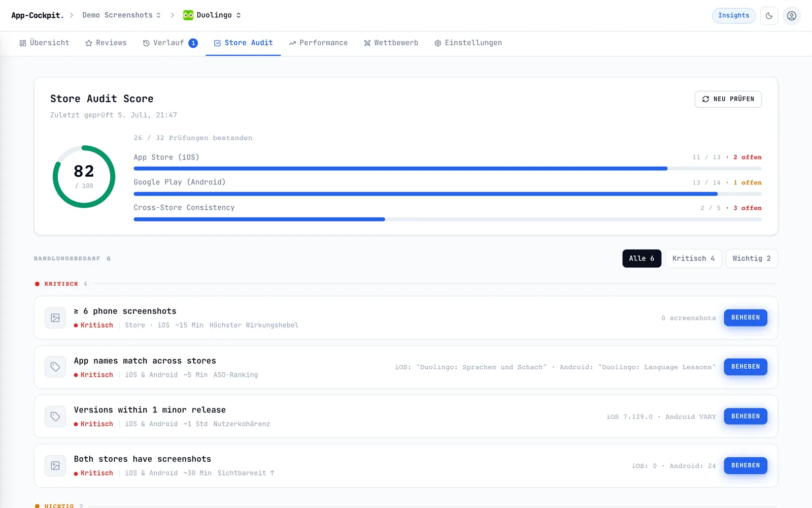Expand the Demo Screenshots workspace switcher
Viewport: 812px width, 508px height.
pyautogui.click(x=122, y=15)
